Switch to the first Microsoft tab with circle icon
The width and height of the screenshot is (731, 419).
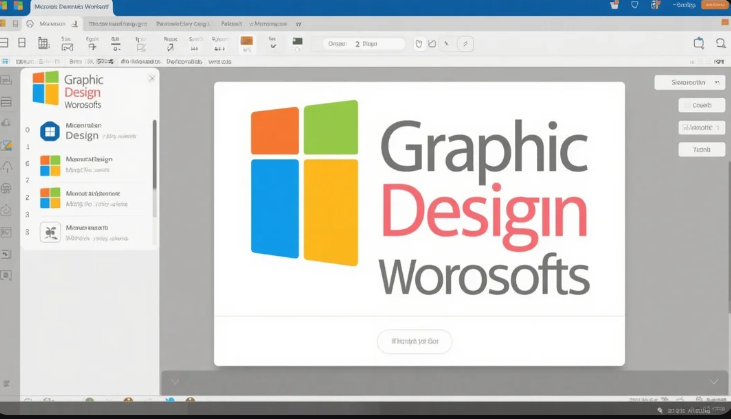(x=52, y=24)
